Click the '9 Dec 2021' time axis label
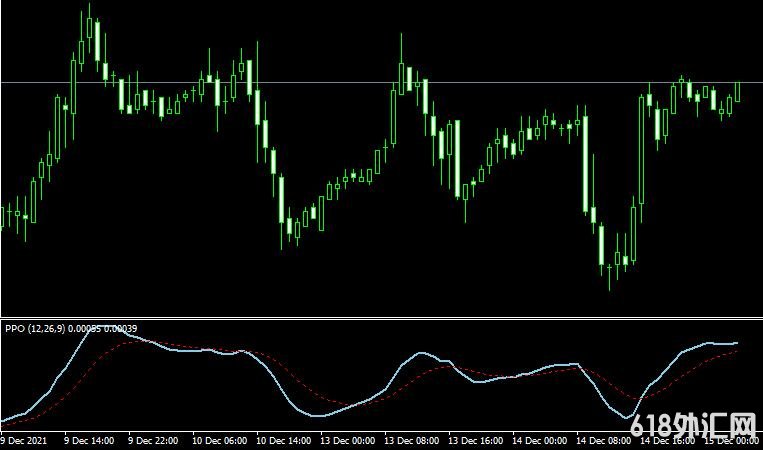The width and height of the screenshot is (763, 450). pos(24,441)
